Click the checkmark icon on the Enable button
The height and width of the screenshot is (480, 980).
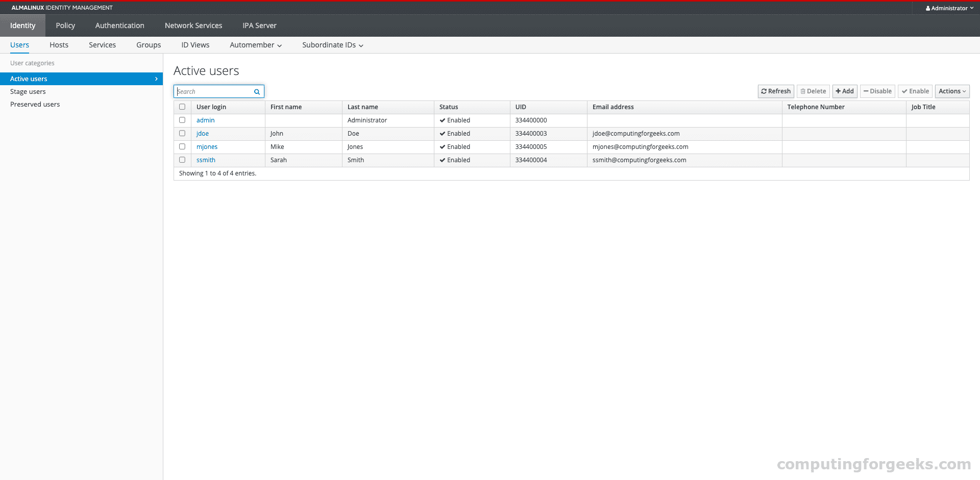(x=905, y=91)
